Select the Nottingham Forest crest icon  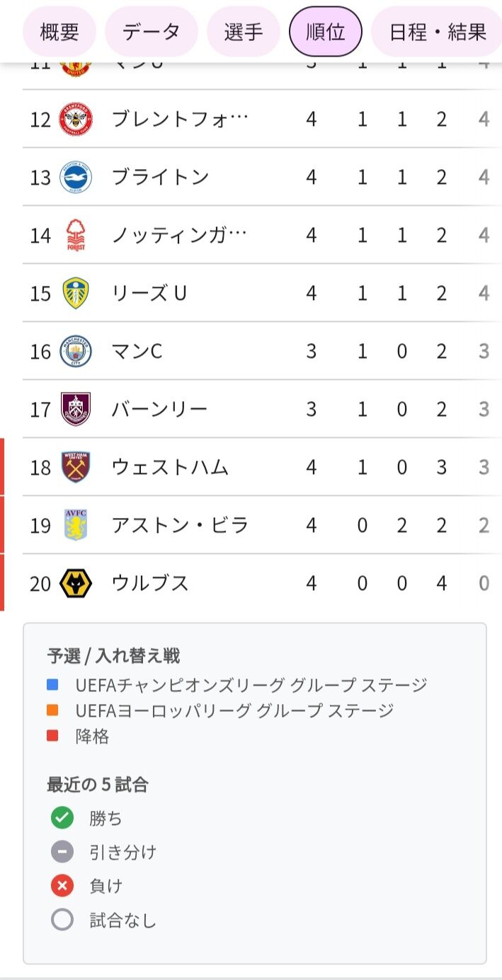[76, 235]
